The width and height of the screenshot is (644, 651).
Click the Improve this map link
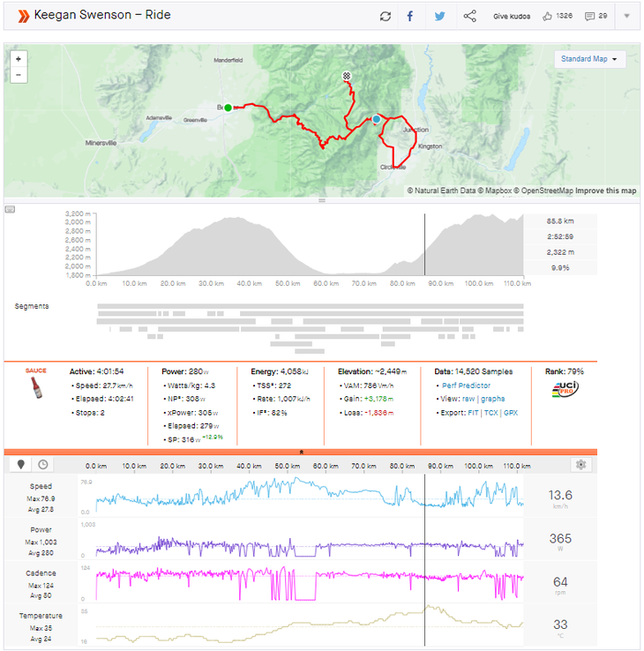point(606,191)
